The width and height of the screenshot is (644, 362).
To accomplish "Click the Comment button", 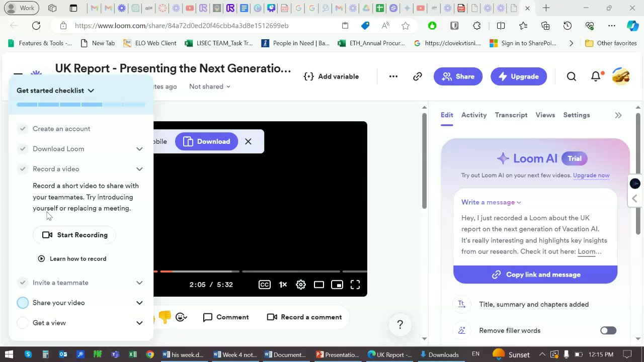I will pos(226,317).
